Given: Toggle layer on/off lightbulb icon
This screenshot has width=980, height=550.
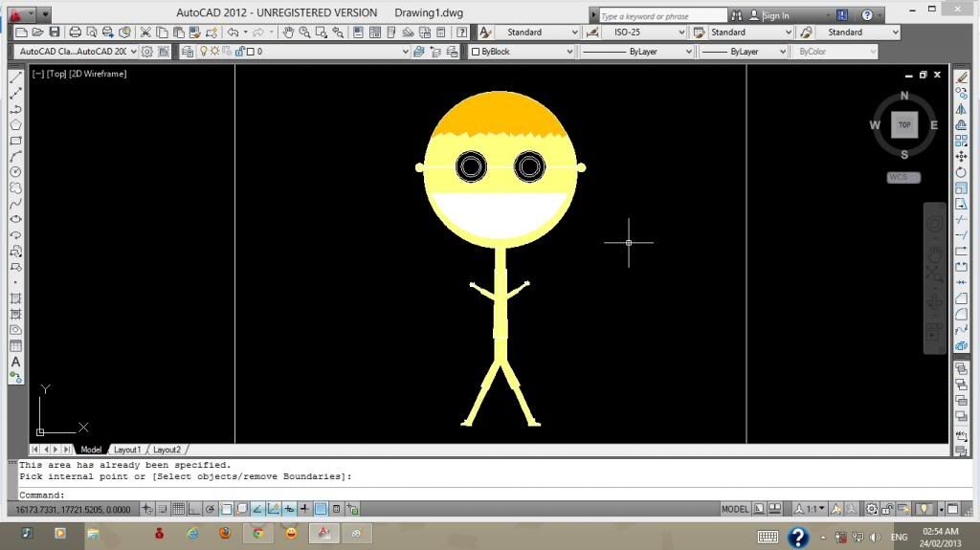Looking at the screenshot, I should tap(203, 52).
